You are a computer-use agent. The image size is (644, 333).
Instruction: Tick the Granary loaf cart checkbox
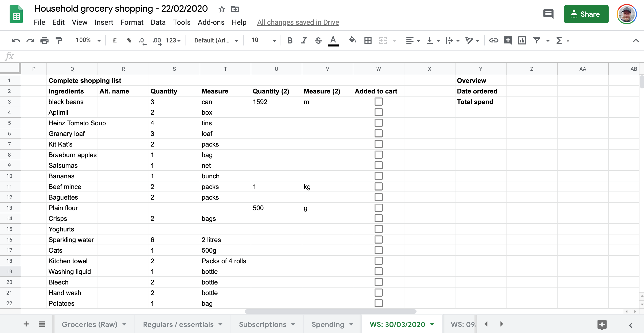point(378,133)
